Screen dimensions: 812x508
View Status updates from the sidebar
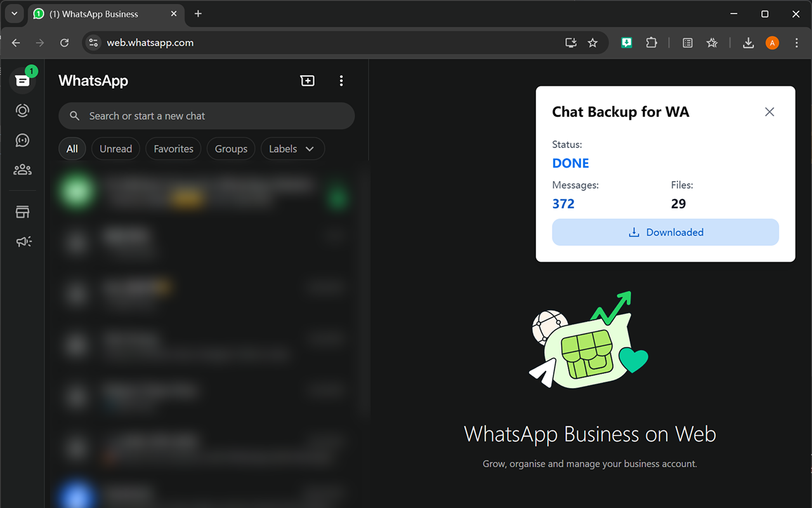(x=22, y=110)
